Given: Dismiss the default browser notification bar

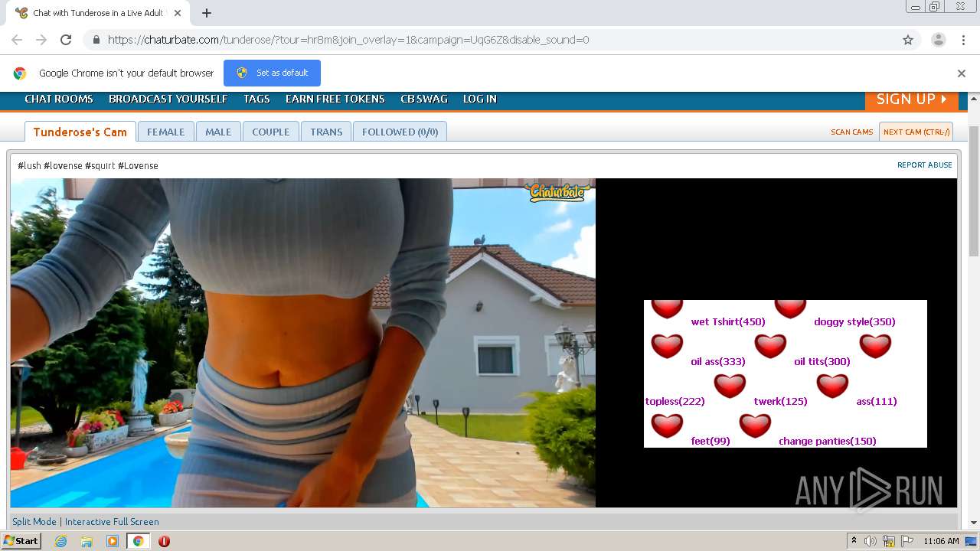Looking at the screenshot, I should (962, 73).
